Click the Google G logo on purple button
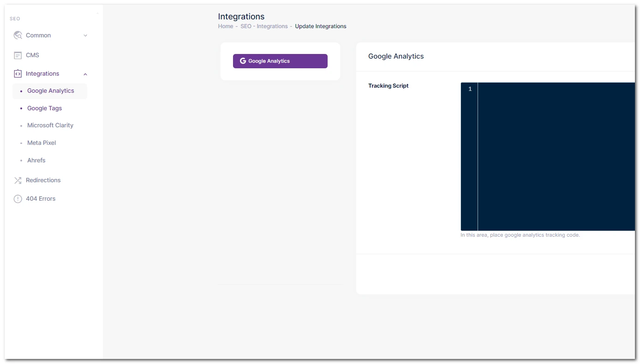 pos(243,61)
